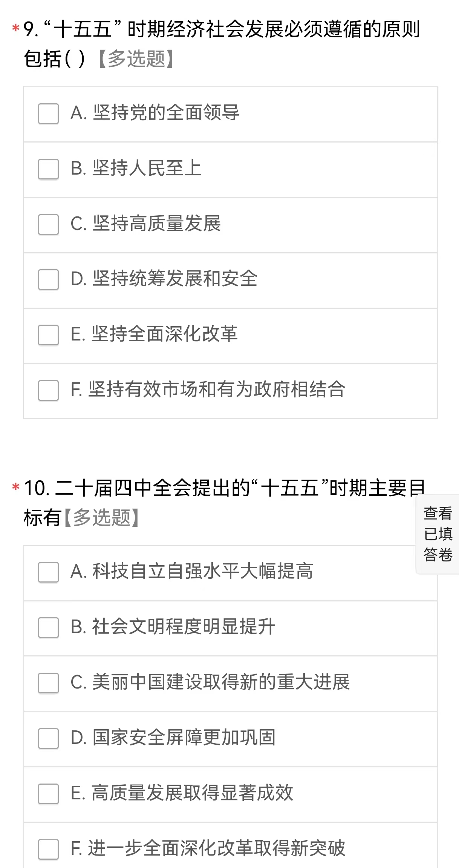Viewport: 459px width, 868px height.
Task: Select checkbox for 坚持高质量发展
Action: [x=48, y=224]
